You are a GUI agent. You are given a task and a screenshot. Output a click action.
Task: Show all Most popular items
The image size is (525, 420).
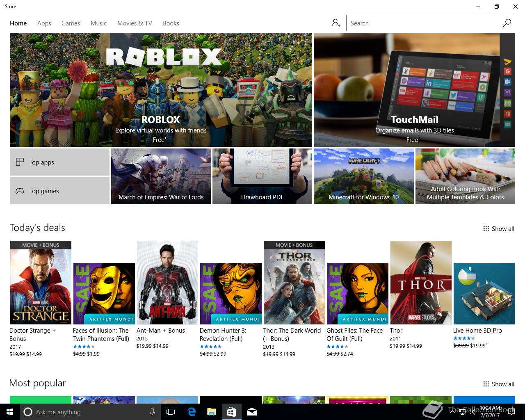click(x=498, y=384)
